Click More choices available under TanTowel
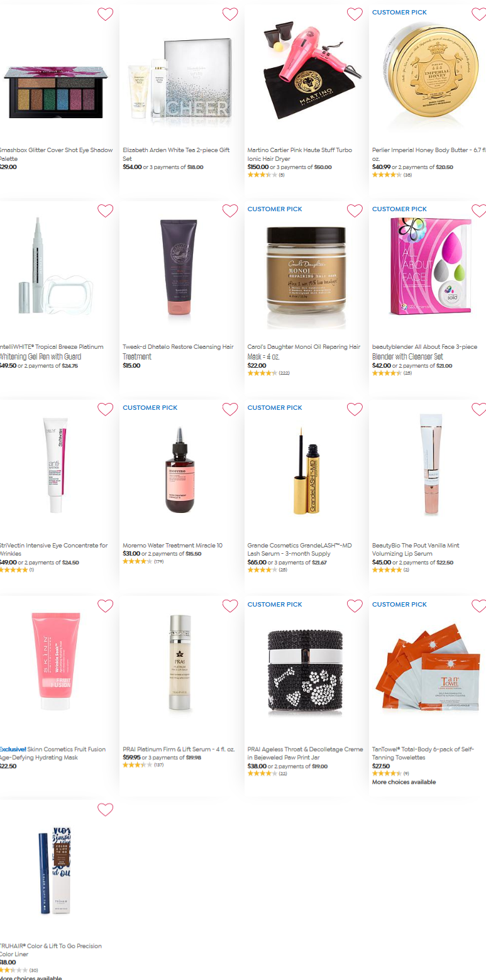The height and width of the screenshot is (980, 486). 404,782
